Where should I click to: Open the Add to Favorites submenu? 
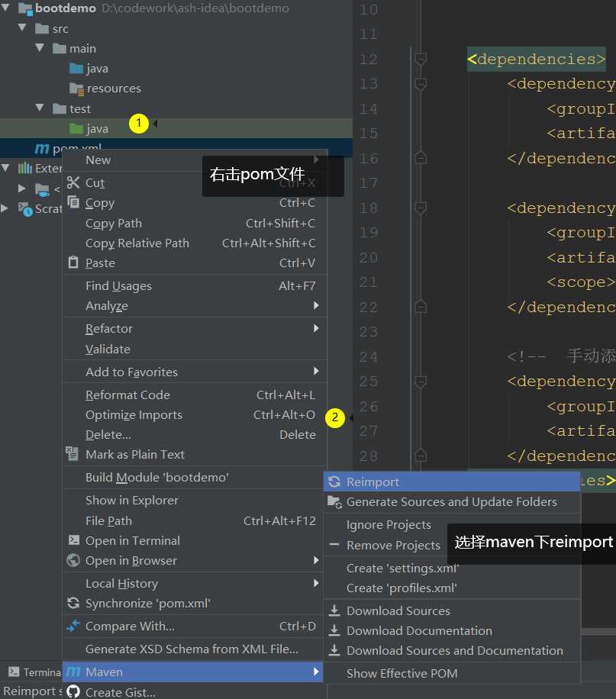point(195,372)
